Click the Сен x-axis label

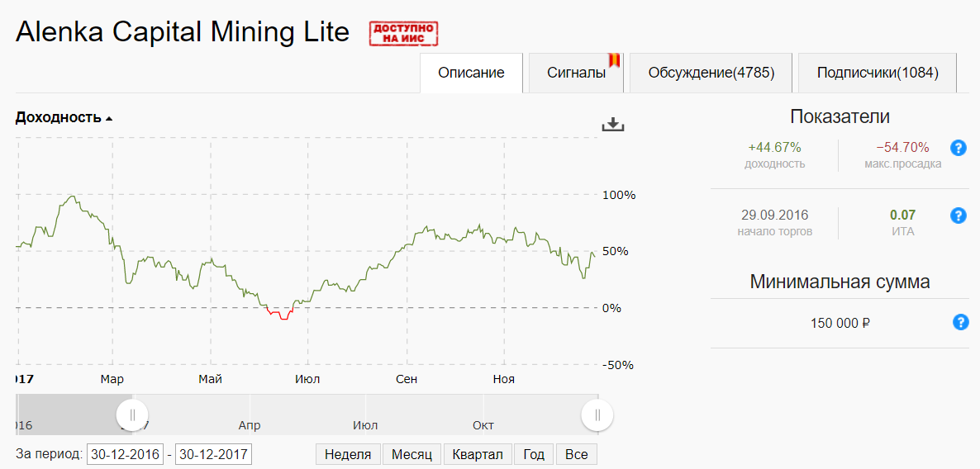tap(407, 379)
